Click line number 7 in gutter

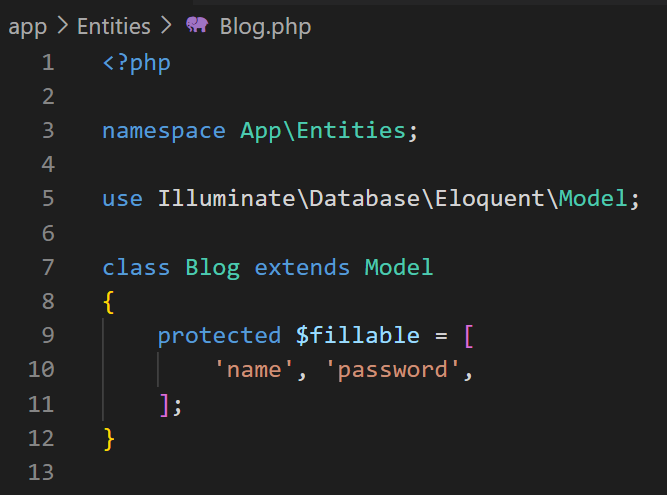tap(48, 267)
